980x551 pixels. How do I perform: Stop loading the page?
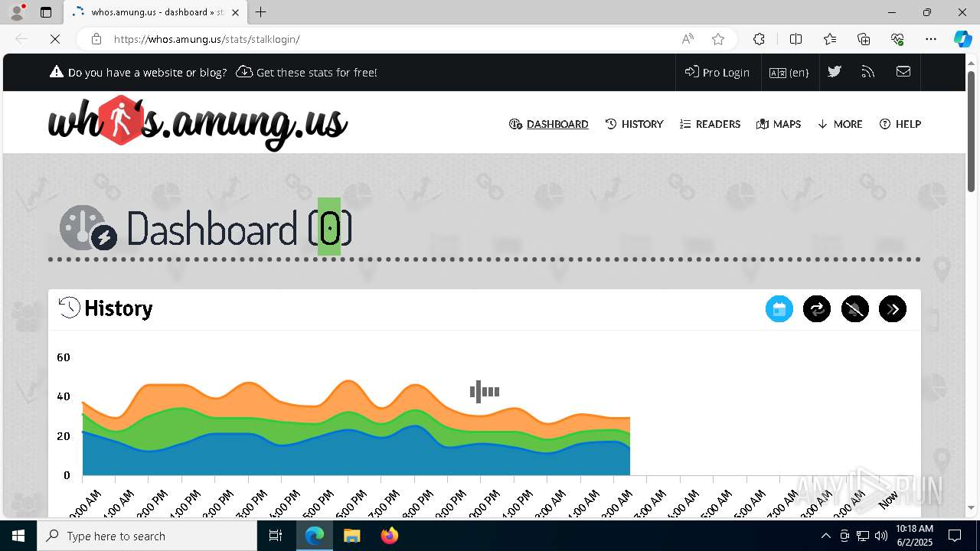click(x=55, y=39)
